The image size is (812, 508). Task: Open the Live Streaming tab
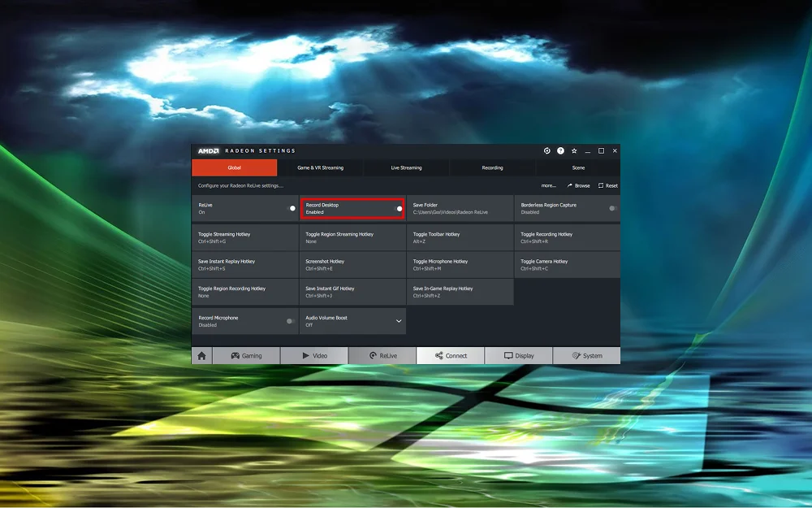405,167
